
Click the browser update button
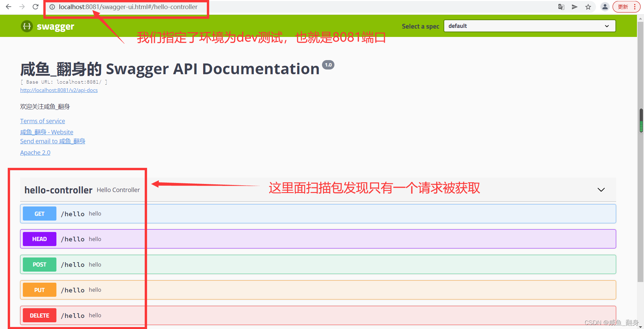[626, 7]
